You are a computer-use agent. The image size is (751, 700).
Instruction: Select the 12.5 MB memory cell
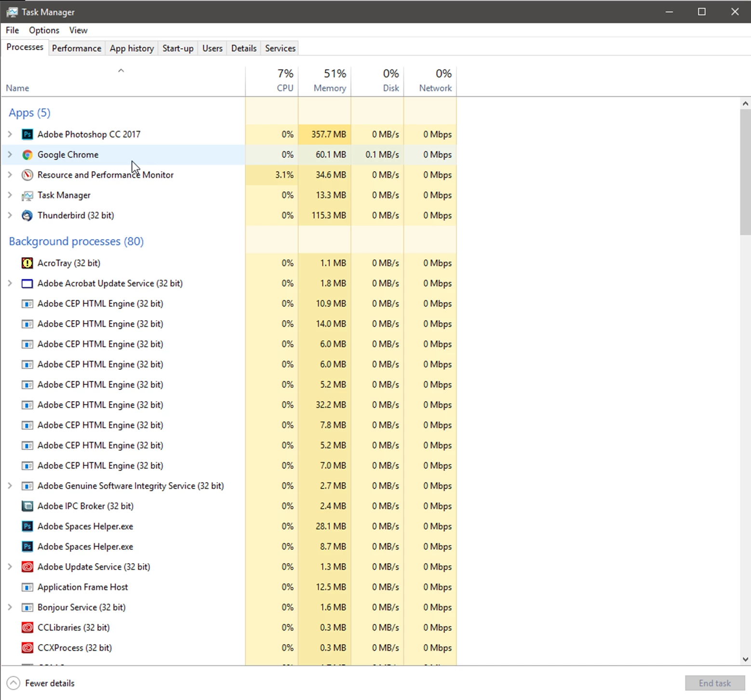pyautogui.click(x=325, y=587)
